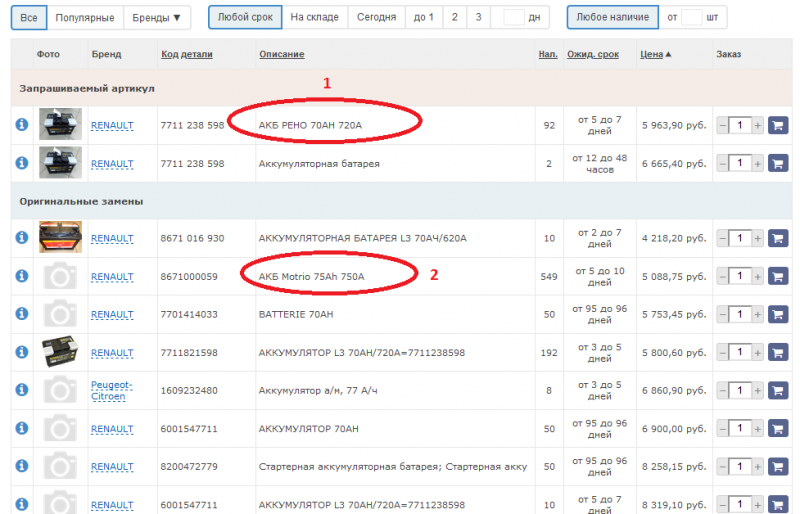This screenshot has height=514, width=800.
Task: Click quantity field for 8671 016 930 row
Action: pos(740,238)
